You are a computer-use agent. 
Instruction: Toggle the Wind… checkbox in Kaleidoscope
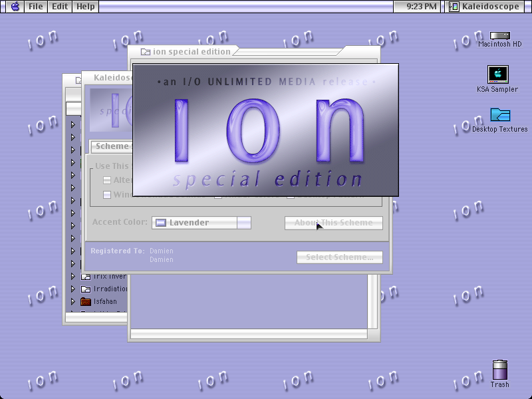[x=107, y=195]
